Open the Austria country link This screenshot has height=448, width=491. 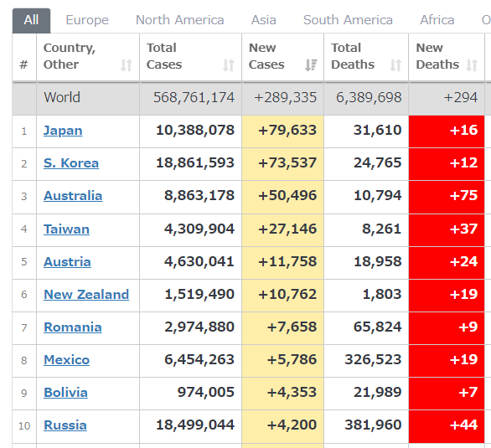[67, 262]
